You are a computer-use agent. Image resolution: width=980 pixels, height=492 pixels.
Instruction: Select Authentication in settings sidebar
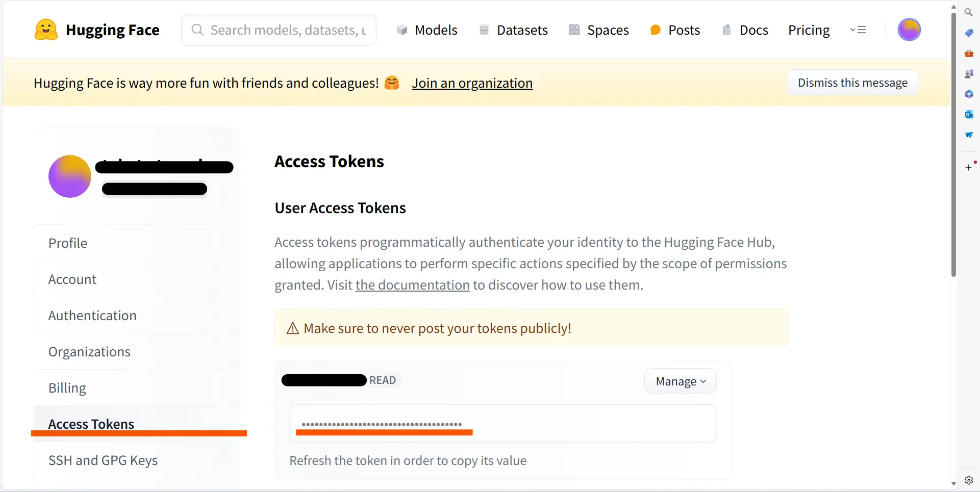tap(92, 316)
